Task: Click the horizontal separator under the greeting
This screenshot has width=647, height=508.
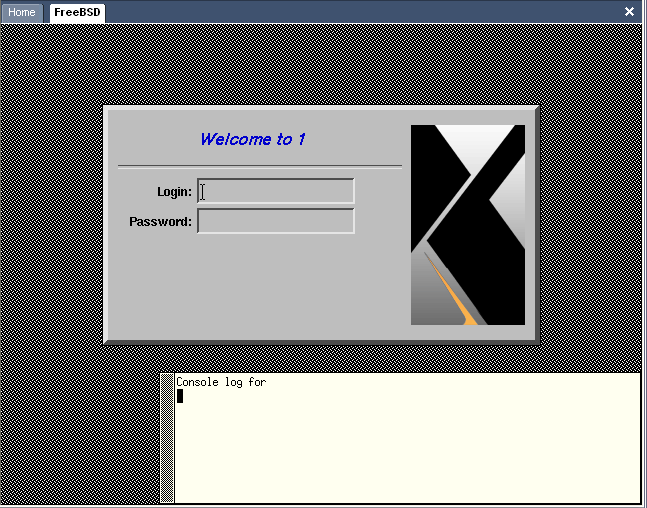Action: (x=260, y=165)
